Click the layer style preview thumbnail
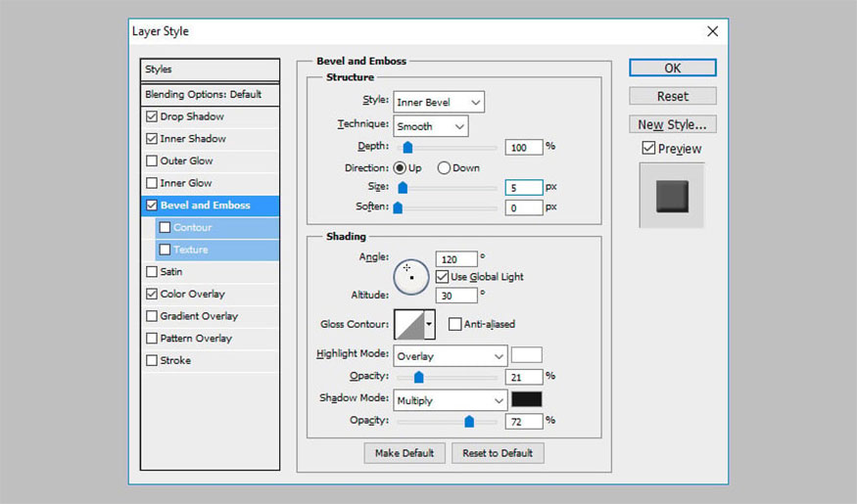 pos(672,195)
